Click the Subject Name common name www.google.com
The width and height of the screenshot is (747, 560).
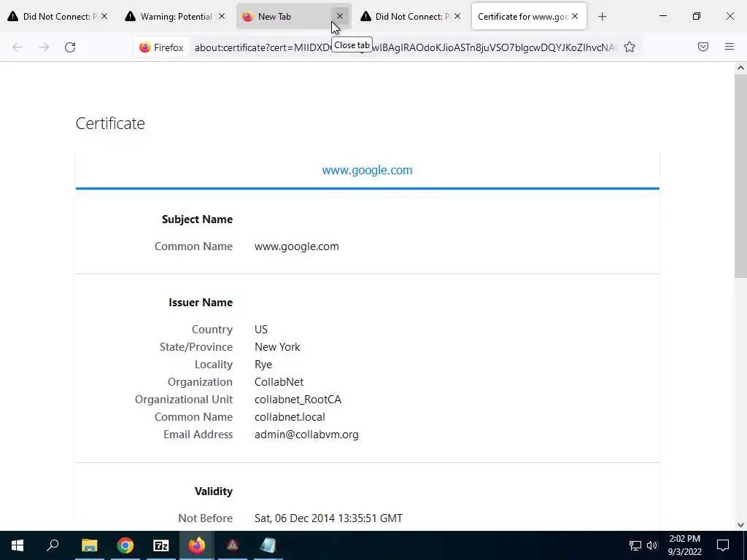coord(297,246)
